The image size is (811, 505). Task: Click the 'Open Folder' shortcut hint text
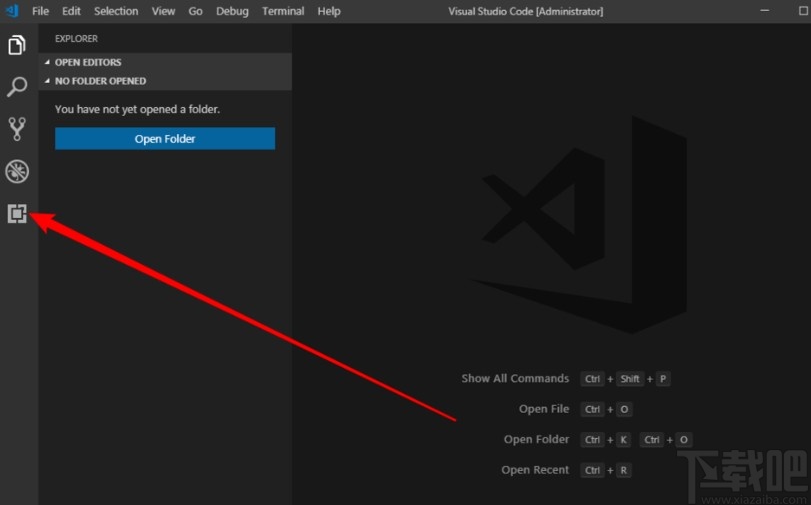tap(536, 439)
